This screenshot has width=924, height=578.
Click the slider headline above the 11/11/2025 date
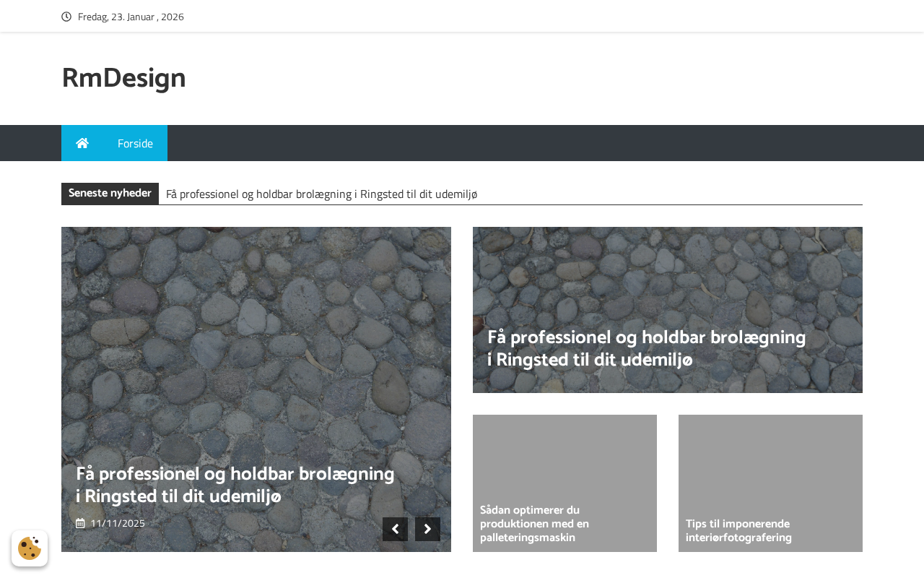point(235,485)
